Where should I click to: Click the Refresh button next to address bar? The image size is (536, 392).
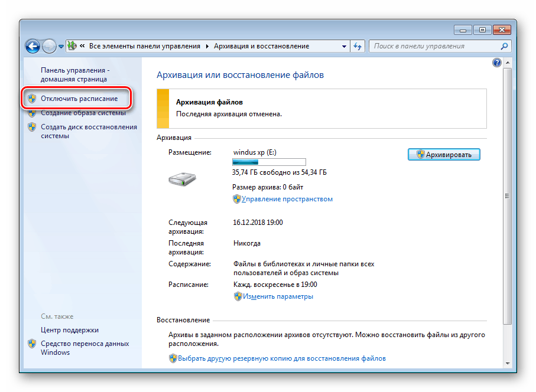(x=358, y=46)
